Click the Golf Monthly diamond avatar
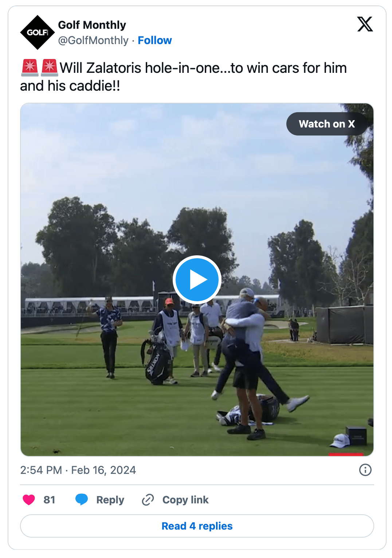The height and width of the screenshot is (558, 392). [37, 32]
